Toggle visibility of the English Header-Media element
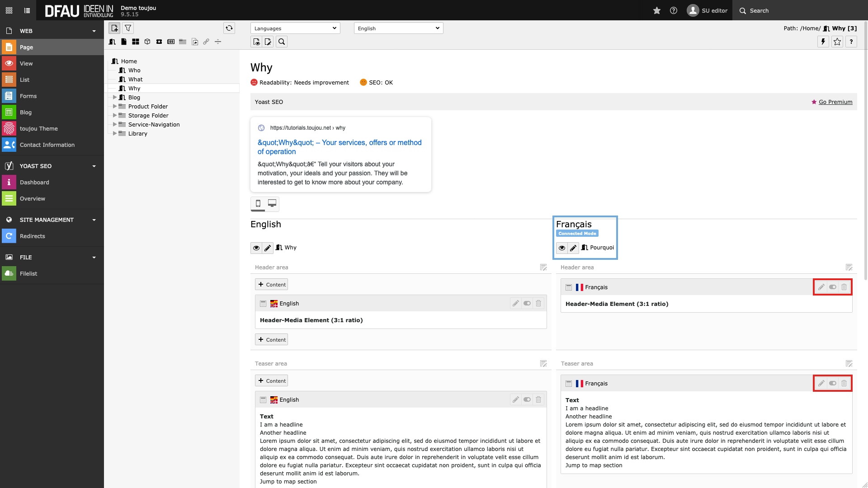Viewport: 868px width, 488px height. point(527,303)
